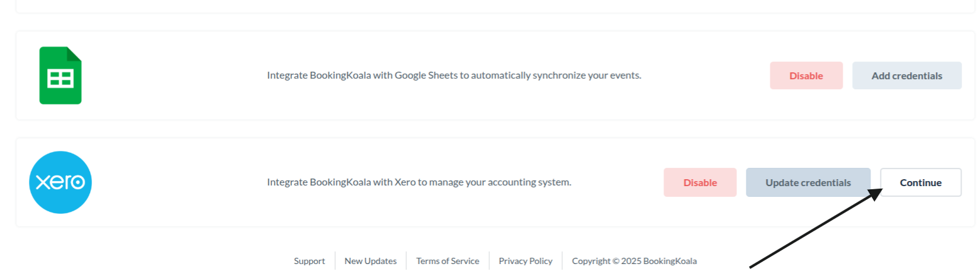The image size is (980, 276).
Task: Add credentials for Google Sheets
Action: pyautogui.click(x=906, y=75)
